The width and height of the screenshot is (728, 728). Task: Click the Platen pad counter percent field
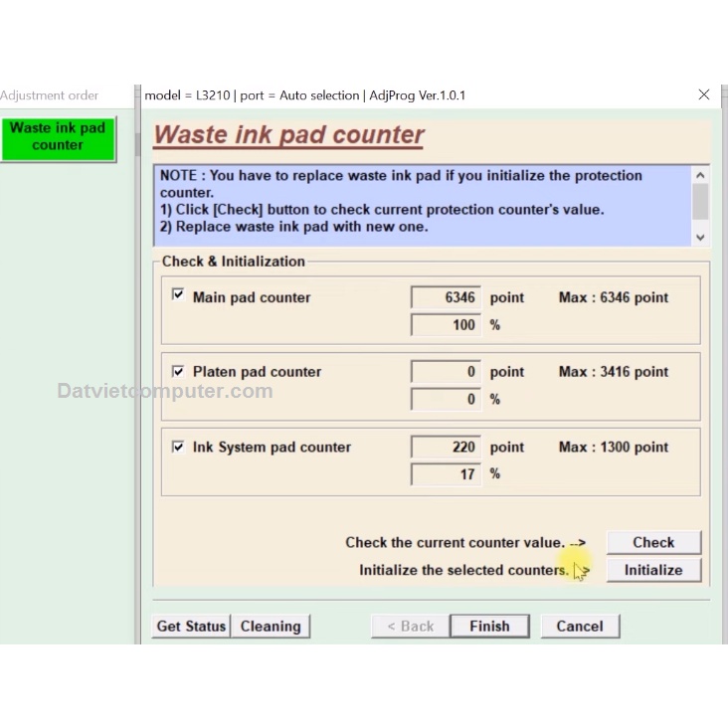pyautogui.click(x=446, y=399)
